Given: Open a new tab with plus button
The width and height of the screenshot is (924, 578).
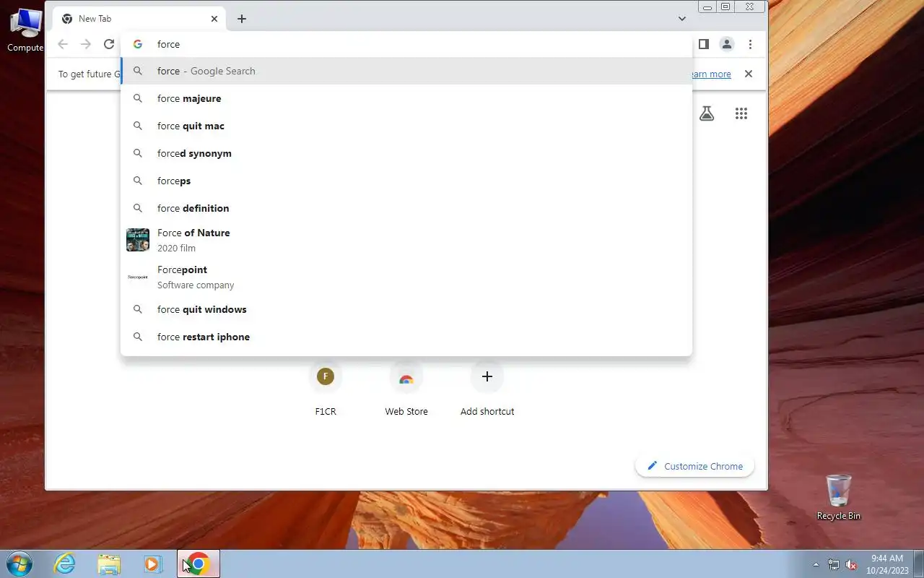Looking at the screenshot, I should click(242, 19).
